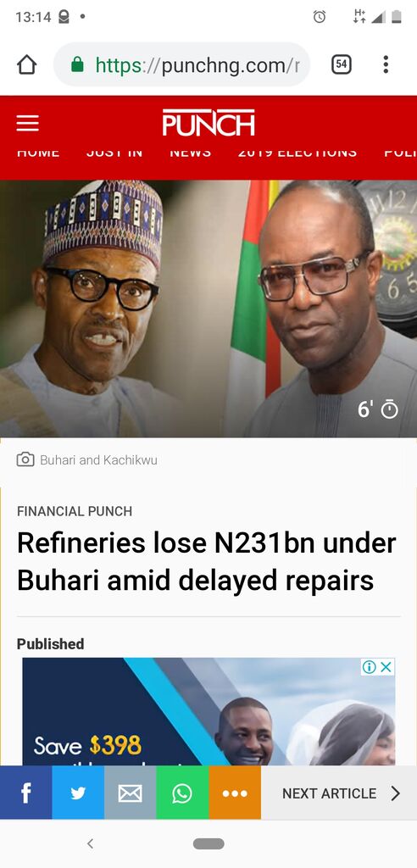The image size is (417, 868).
Task: Share article via WhatsApp
Action: [x=182, y=793]
